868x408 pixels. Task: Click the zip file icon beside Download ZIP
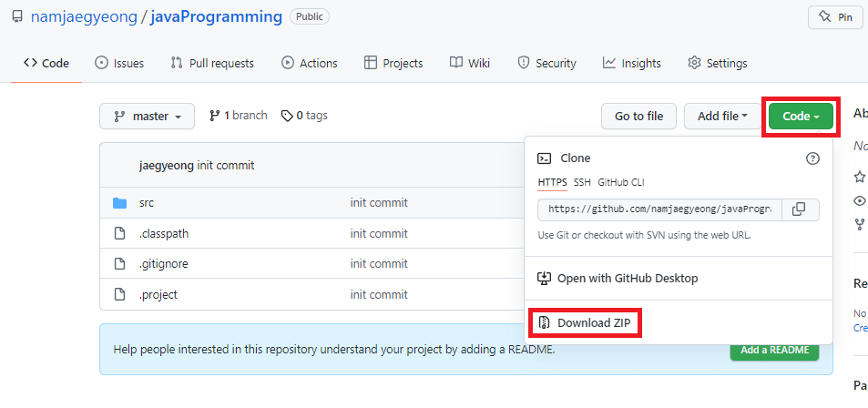(545, 323)
